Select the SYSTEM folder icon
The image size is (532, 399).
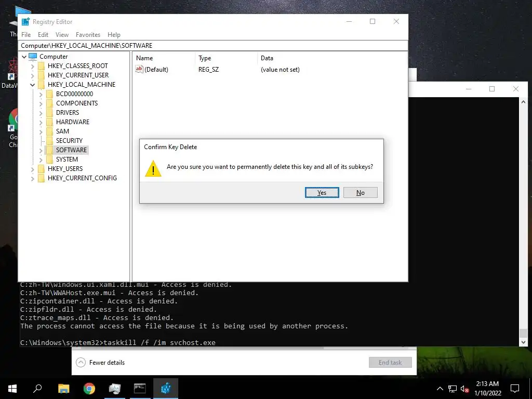[x=49, y=159]
